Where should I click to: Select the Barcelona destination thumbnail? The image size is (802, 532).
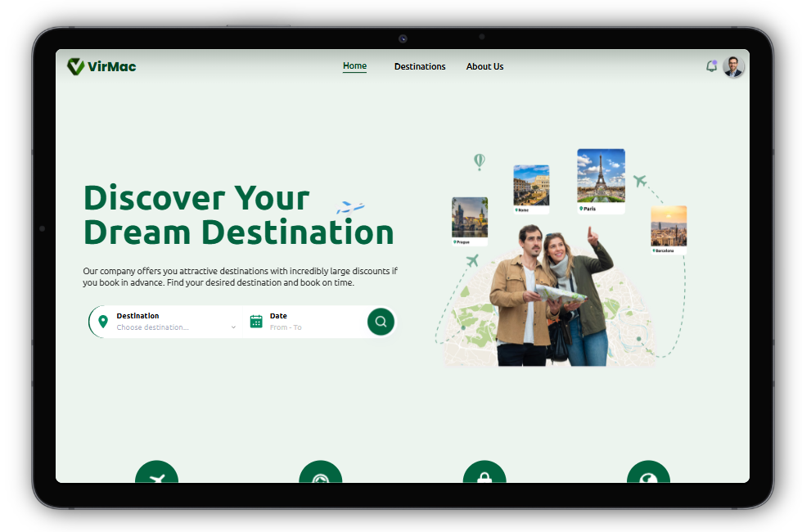click(669, 230)
